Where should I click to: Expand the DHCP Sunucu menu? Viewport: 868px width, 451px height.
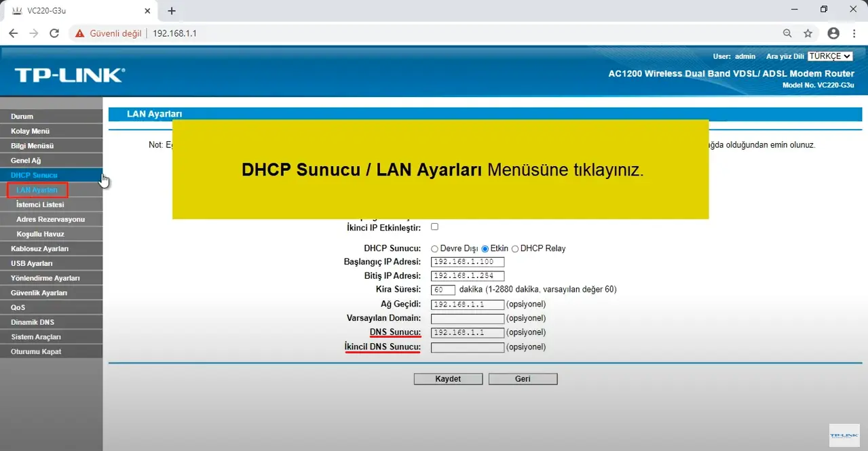52,175
